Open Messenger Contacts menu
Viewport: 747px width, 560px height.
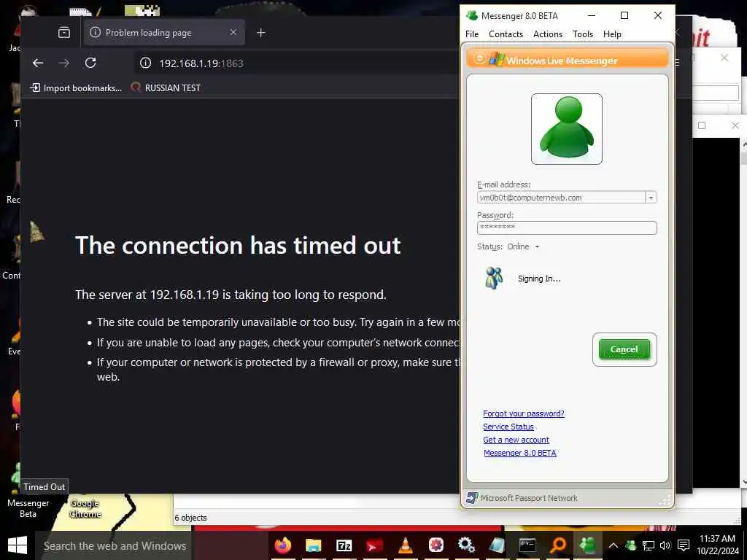(x=506, y=34)
